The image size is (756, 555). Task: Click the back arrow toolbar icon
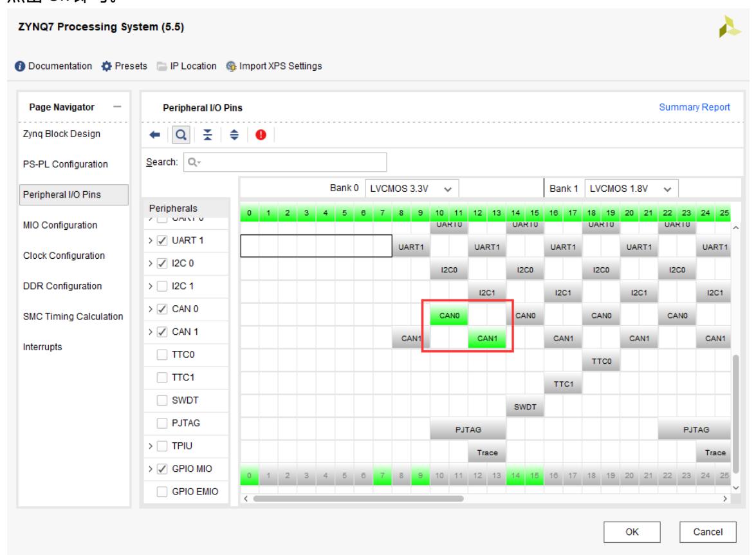click(x=155, y=136)
